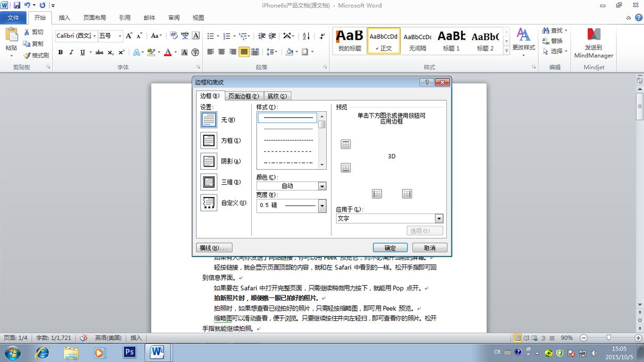This screenshot has height=362, width=644.
Task: Click Align Text Left icon
Action: (211, 52)
